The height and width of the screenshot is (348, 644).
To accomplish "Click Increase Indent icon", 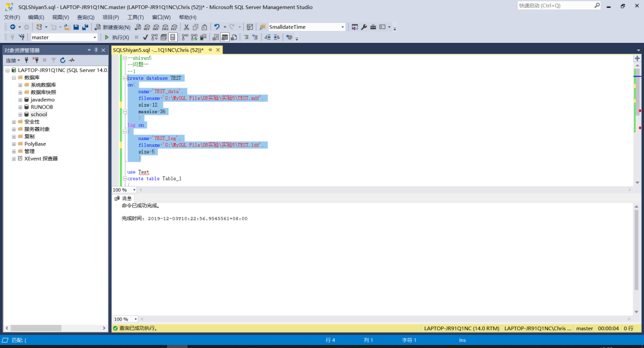I will tap(277, 38).
